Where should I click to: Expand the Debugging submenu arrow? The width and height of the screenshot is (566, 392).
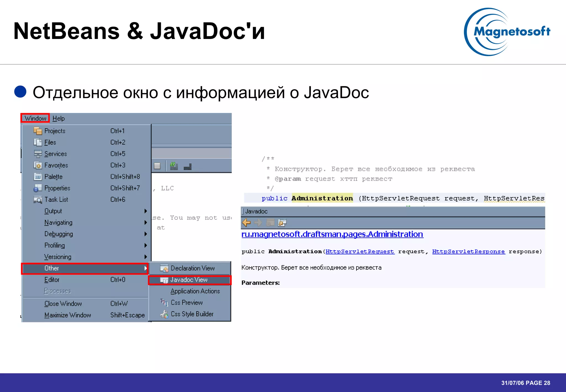click(146, 234)
